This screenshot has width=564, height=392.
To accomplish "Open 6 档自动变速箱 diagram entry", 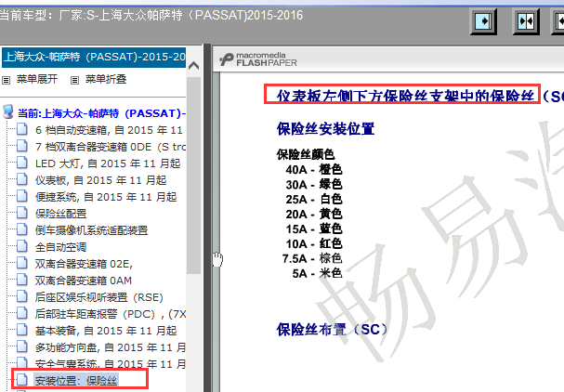I will [x=110, y=130].
